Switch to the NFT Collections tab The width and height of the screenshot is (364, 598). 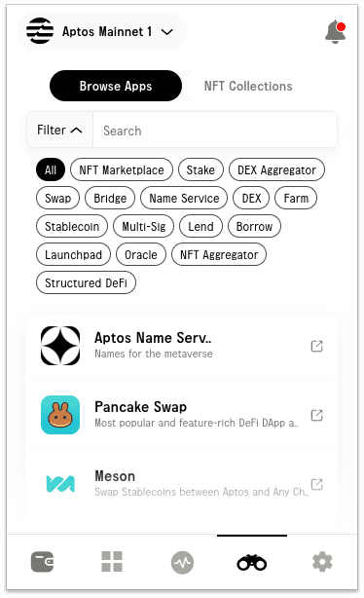pos(248,86)
